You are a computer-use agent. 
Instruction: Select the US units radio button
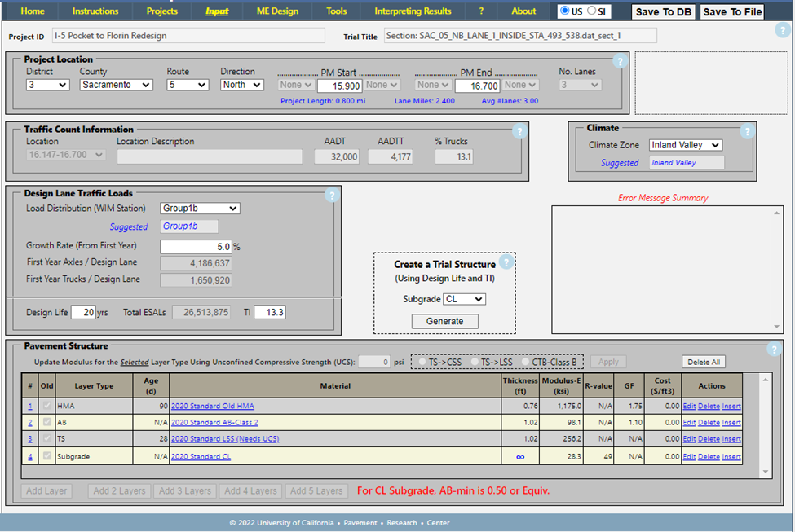(x=565, y=11)
